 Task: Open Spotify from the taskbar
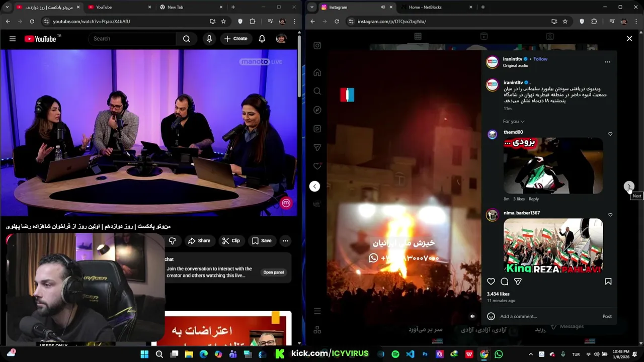[x=395, y=354]
